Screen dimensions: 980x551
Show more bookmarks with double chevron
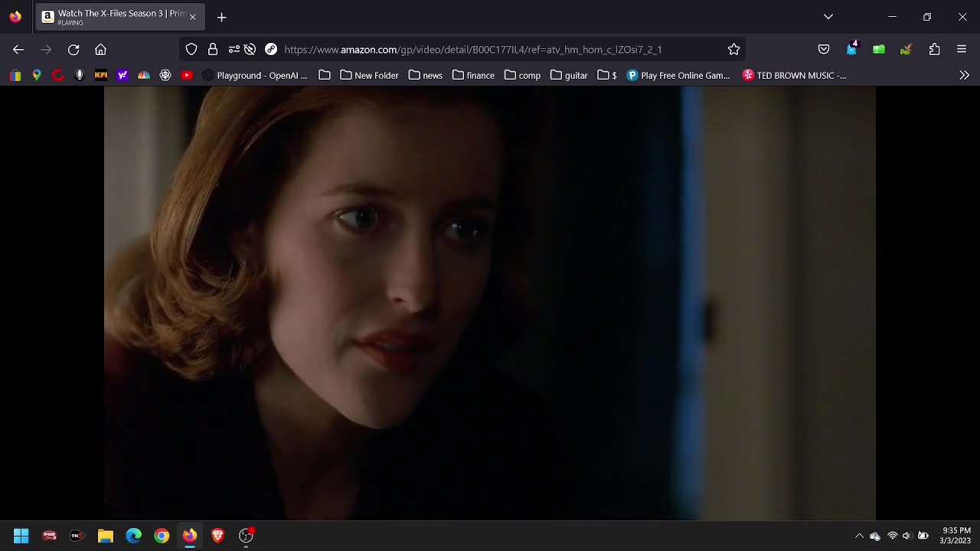[x=964, y=75]
